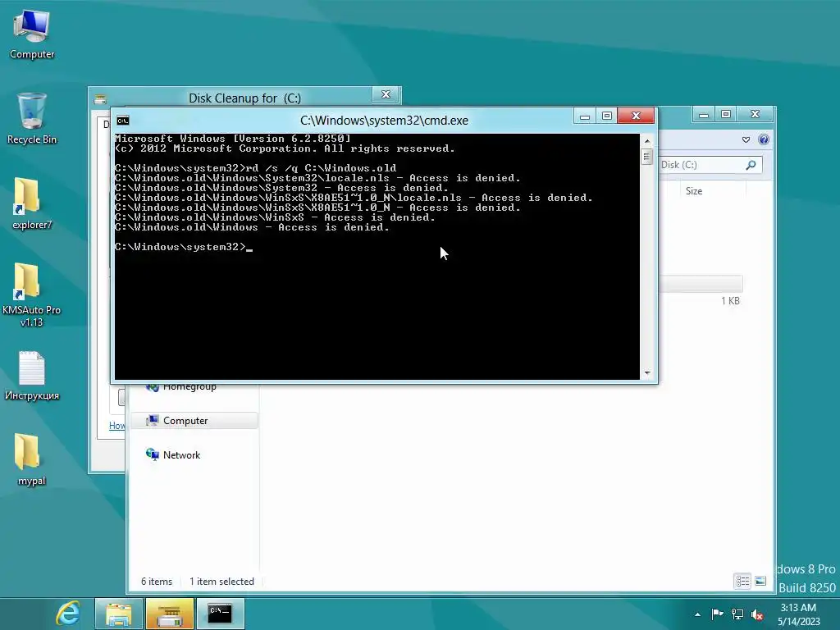The image size is (840, 630).
Task: Select the Инструкция text document icon
Action: coord(32,376)
